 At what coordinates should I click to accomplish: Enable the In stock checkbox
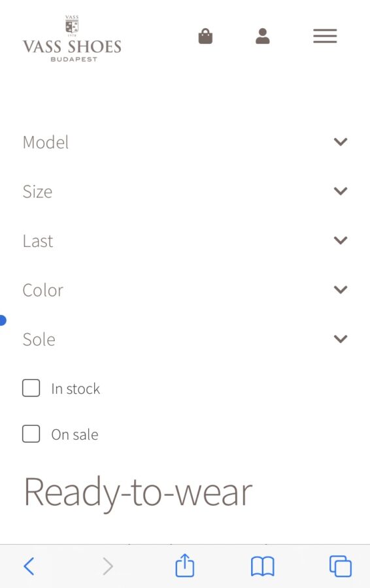[31, 387]
